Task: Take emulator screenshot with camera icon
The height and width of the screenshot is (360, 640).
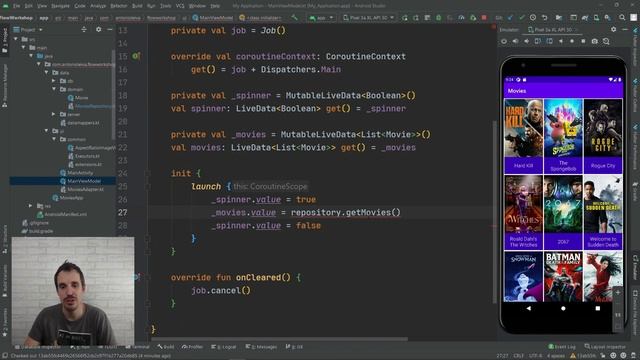Action: click(595, 41)
